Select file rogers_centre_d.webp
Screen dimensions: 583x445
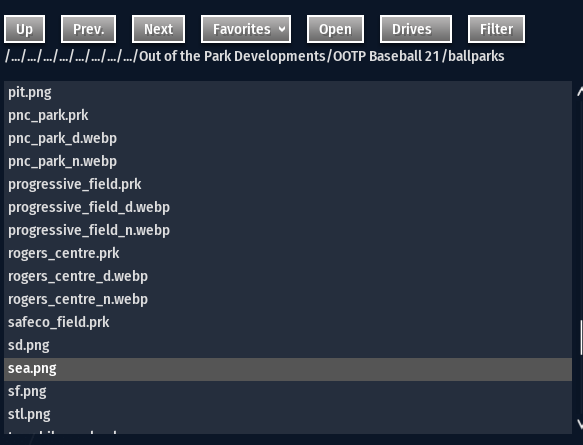[288, 277]
